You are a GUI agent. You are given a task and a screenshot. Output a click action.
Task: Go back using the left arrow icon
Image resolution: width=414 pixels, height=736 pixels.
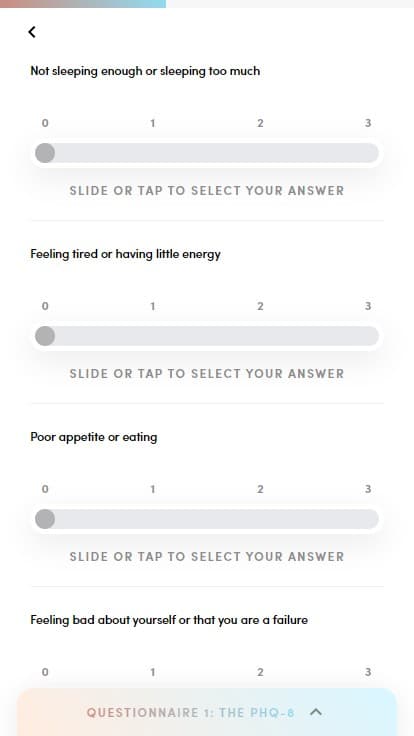coord(31,32)
